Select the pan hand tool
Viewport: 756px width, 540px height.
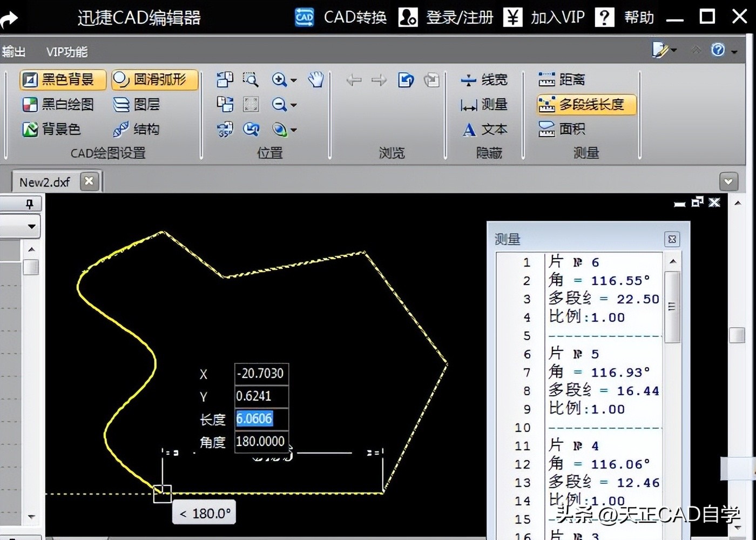point(315,80)
